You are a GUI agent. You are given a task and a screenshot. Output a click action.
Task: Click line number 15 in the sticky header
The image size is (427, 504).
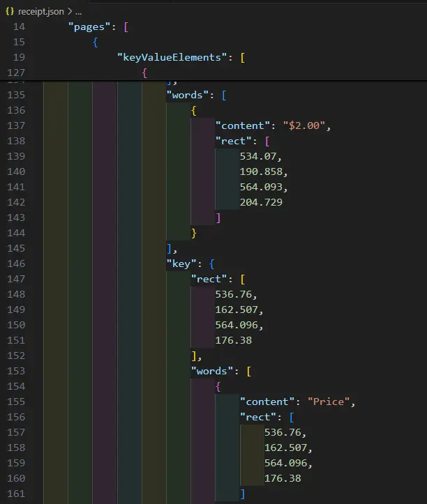[19, 42]
